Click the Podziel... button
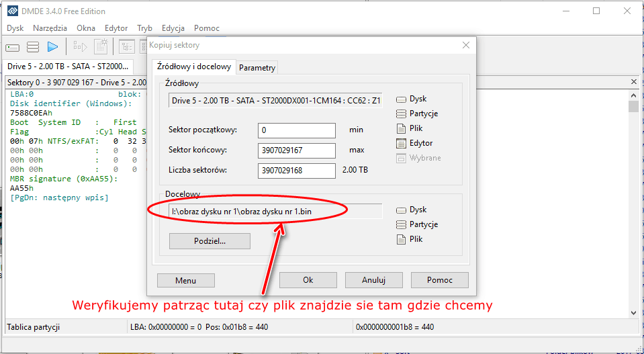 (x=210, y=240)
